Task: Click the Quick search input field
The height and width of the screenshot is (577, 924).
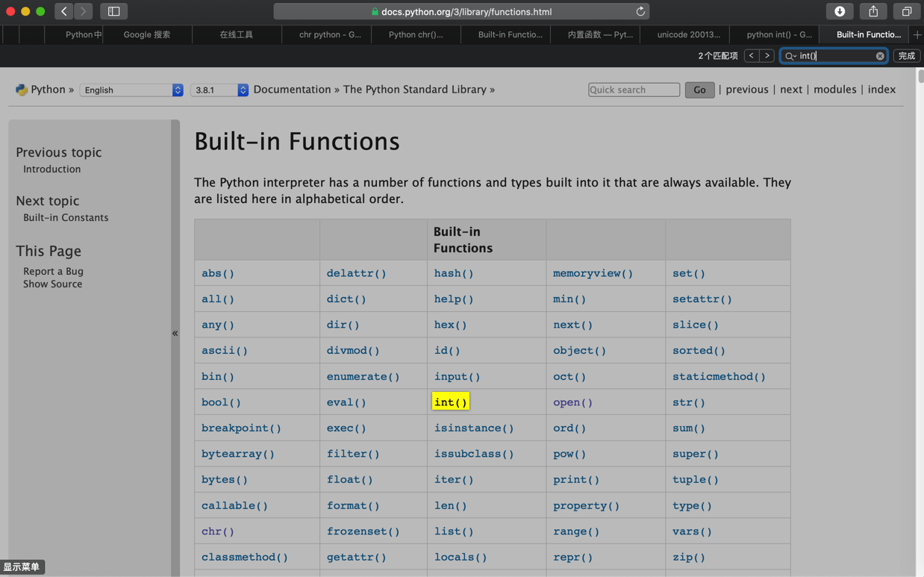Action: [x=634, y=90]
